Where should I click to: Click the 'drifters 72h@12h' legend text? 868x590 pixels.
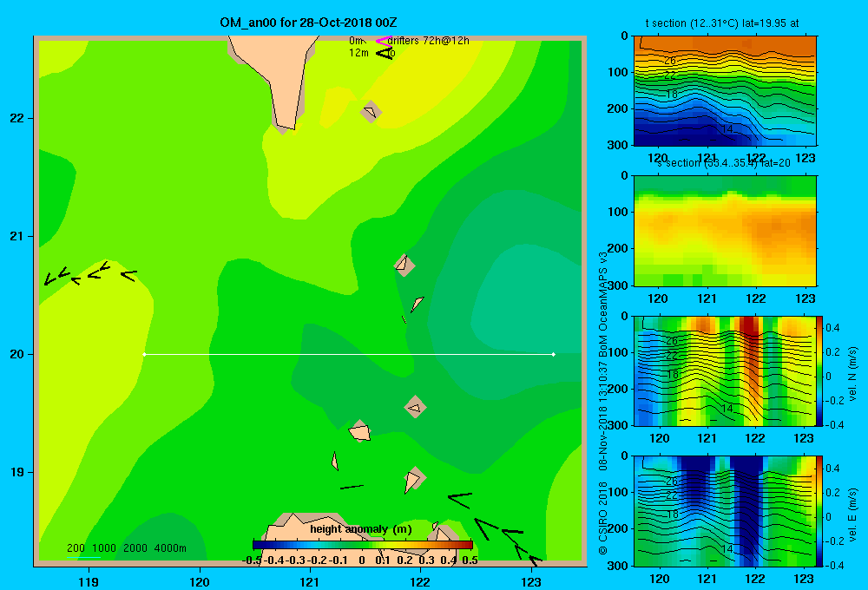point(429,41)
